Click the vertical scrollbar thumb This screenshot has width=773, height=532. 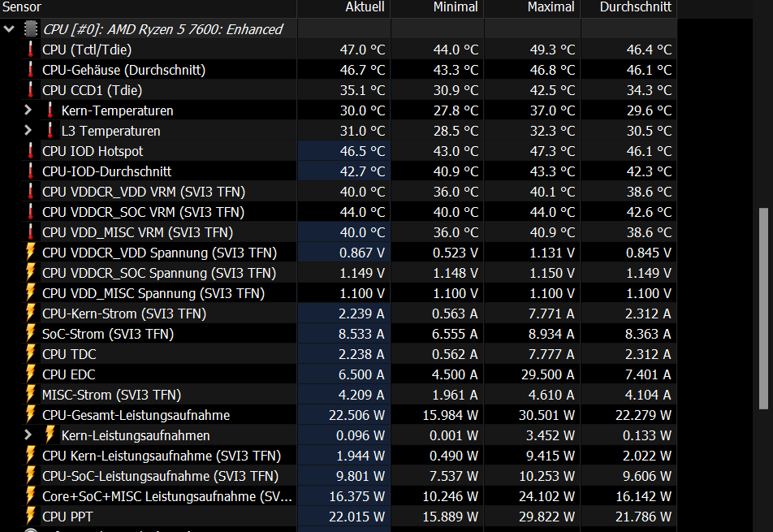pyautogui.click(x=763, y=309)
